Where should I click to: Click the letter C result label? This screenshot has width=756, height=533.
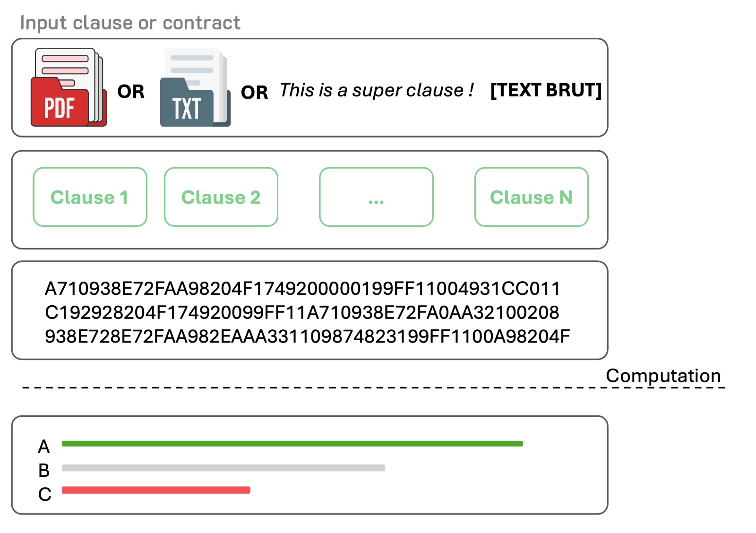click(44, 494)
